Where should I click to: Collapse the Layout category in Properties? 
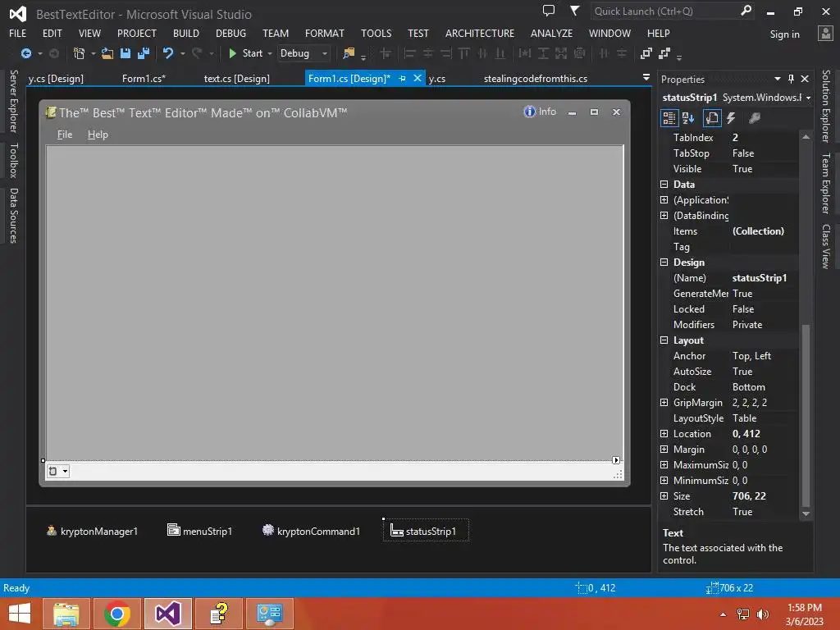point(664,340)
